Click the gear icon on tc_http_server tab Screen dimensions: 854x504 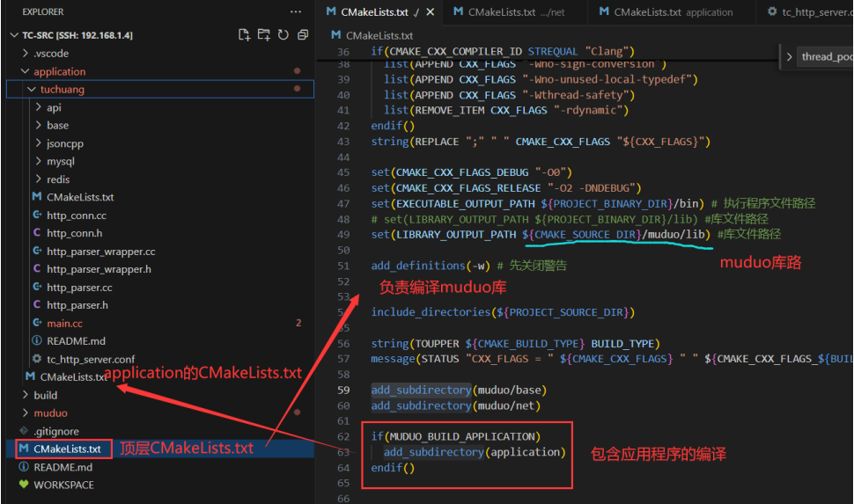point(772,11)
